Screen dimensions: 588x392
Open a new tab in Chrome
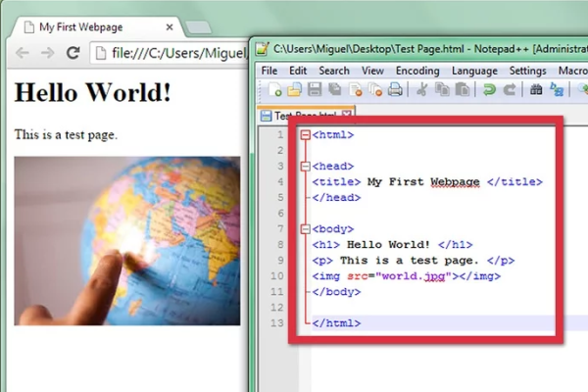click(x=198, y=27)
